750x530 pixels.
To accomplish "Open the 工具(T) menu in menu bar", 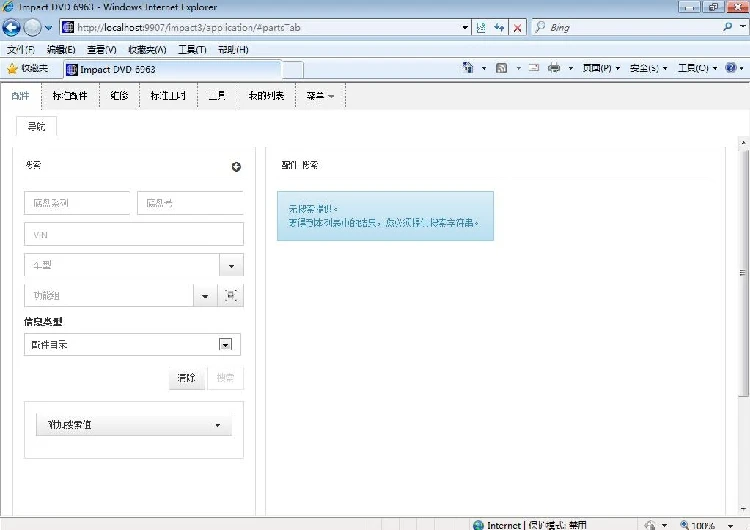I will click(x=192, y=49).
